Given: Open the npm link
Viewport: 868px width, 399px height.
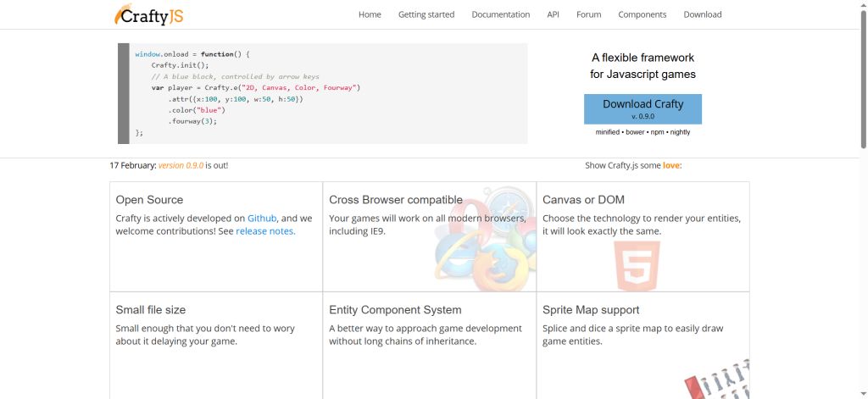Looking at the screenshot, I should point(657,132).
